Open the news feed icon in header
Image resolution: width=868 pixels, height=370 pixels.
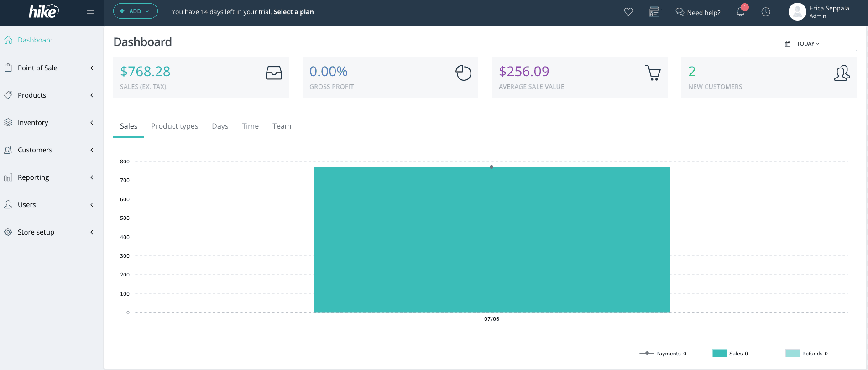point(654,12)
